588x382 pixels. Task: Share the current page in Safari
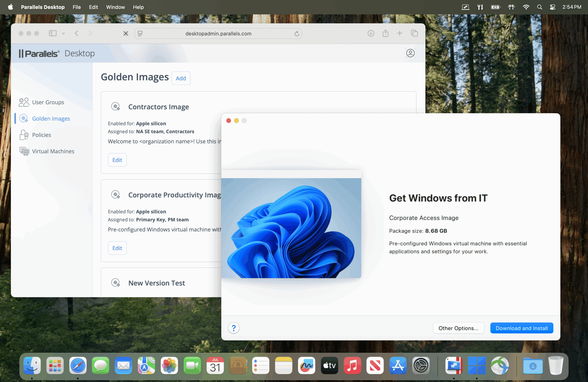(385, 33)
